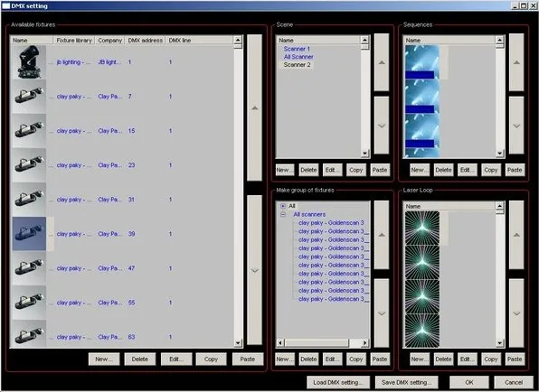
Task: Click the large up arrow button in Laser Loop panel
Action: point(516,235)
